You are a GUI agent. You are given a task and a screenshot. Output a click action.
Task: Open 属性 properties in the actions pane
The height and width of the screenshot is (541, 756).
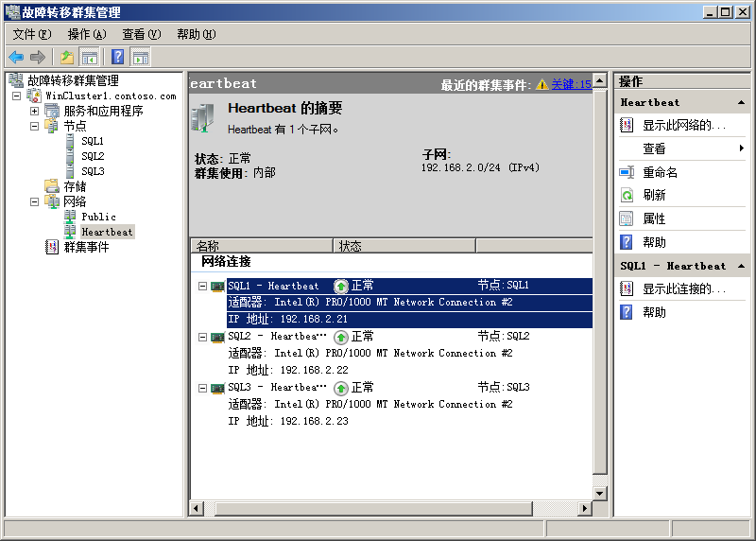coord(654,218)
